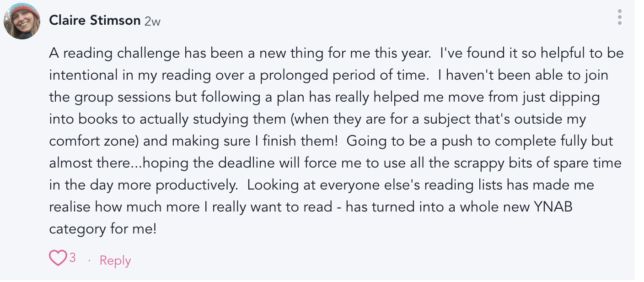
Task: Click the line starting 'in the day more productively'
Action: click(322, 185)
